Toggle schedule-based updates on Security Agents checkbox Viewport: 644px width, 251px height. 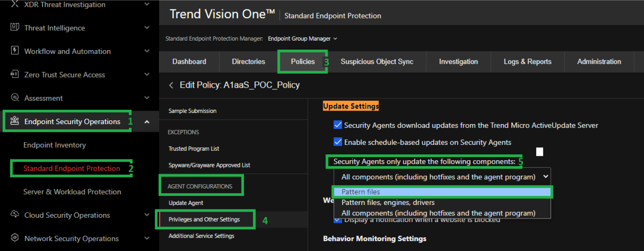338,142
